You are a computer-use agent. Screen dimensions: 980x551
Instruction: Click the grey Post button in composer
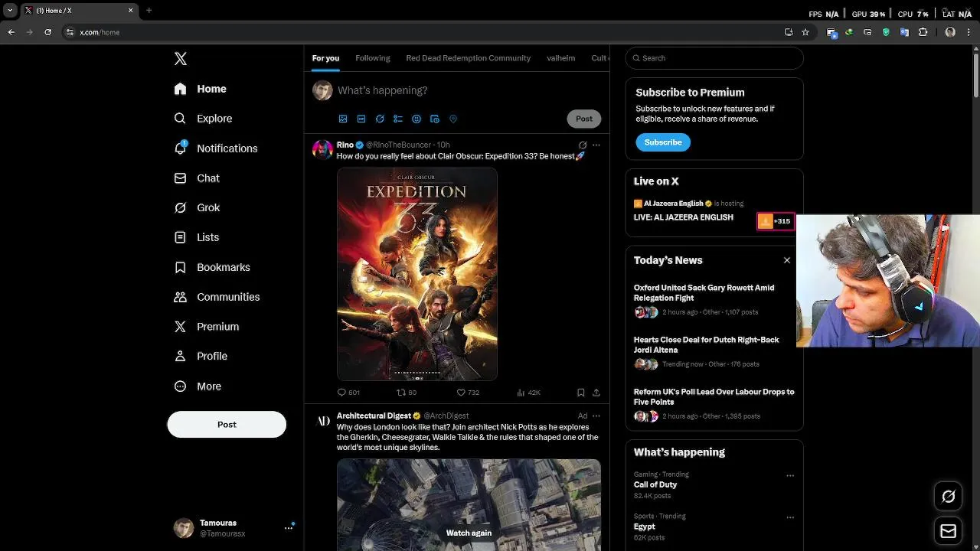pos(584,119)
